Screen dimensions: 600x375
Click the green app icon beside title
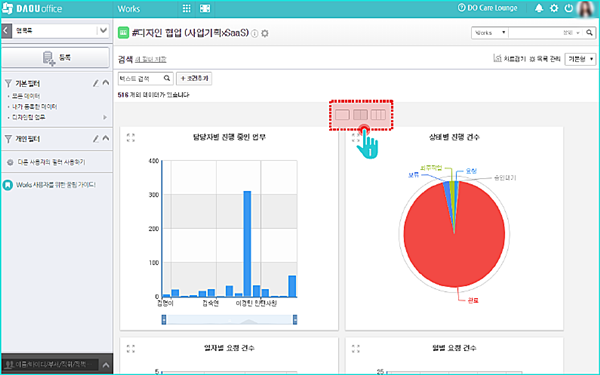123,33
